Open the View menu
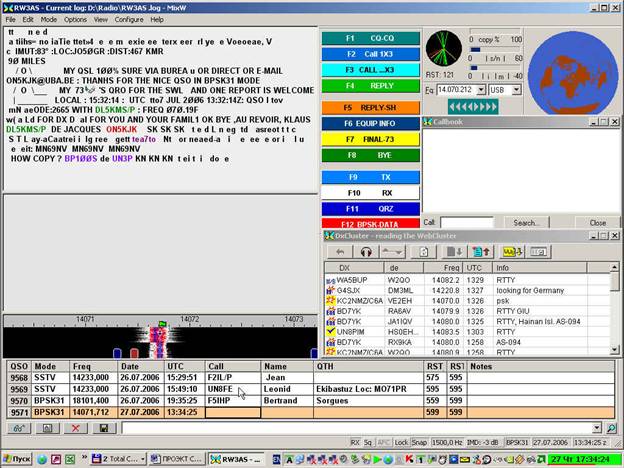This screenshot has height=468, width=624. point(101,20)
